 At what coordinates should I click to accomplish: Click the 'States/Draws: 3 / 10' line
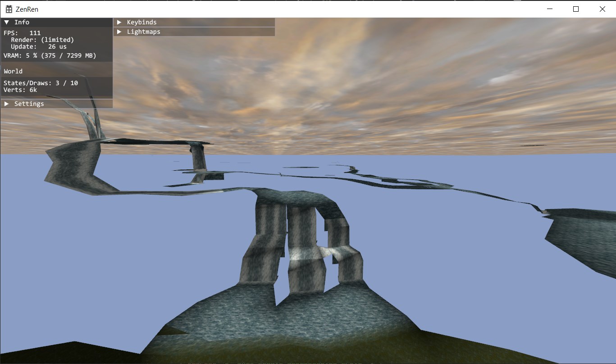41,83
